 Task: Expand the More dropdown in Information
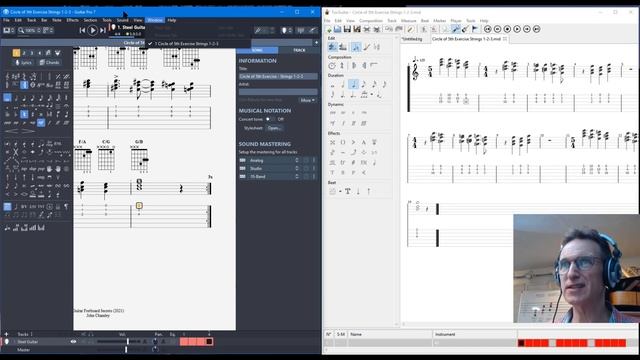307,100
